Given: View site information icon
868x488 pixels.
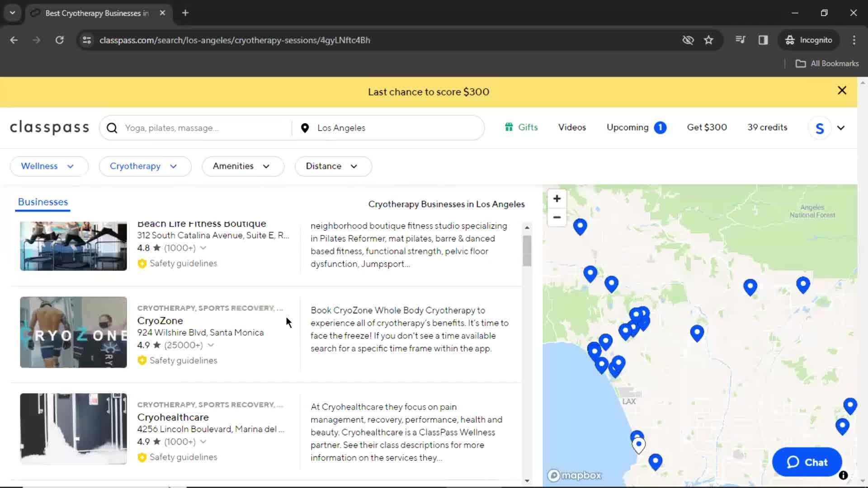Looking at the screenshot, I should tap(87, 40).
